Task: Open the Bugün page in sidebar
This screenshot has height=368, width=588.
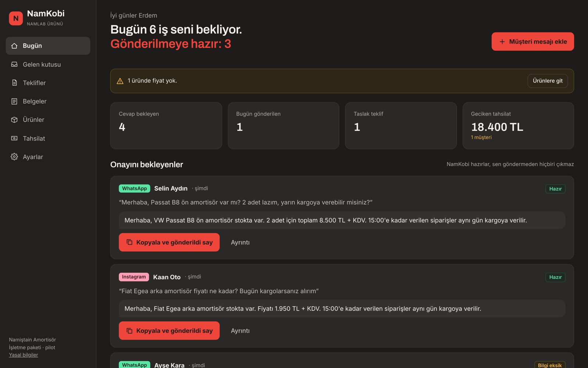Action: click(x=48, y=46)
